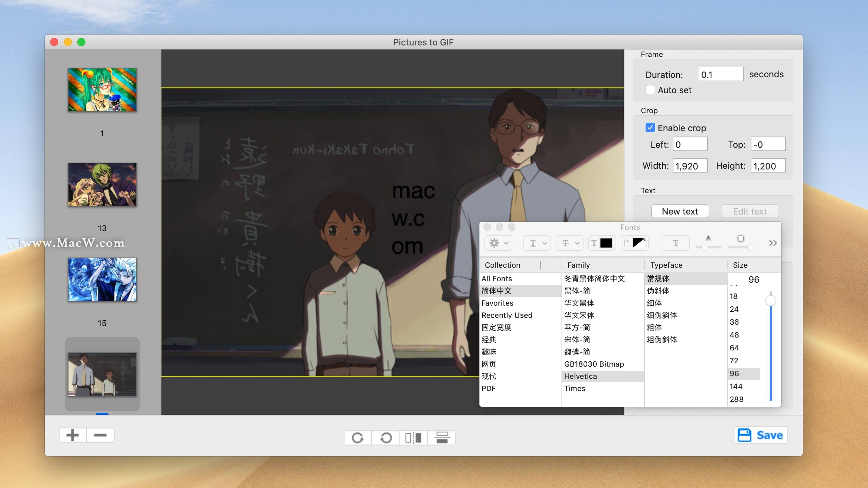Image resolution: width=868 pixels, height=488 pixels.
Task: Select the 固定宽度 collection
Action: (x=520, y=327)
